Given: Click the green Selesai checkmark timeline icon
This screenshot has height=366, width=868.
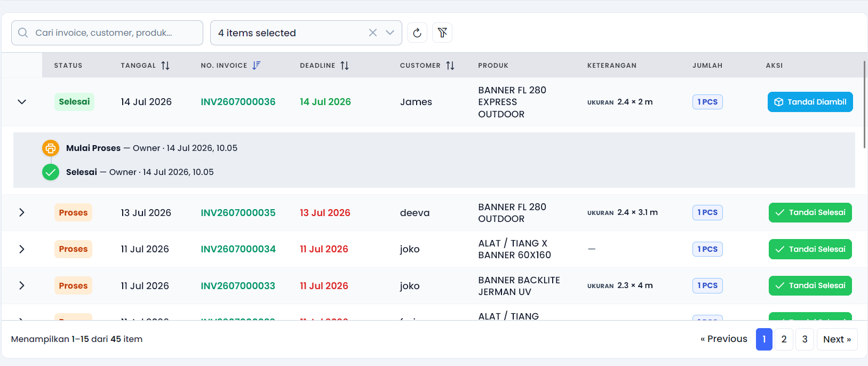Looking at the screenshot, I should tap(51, 172).
